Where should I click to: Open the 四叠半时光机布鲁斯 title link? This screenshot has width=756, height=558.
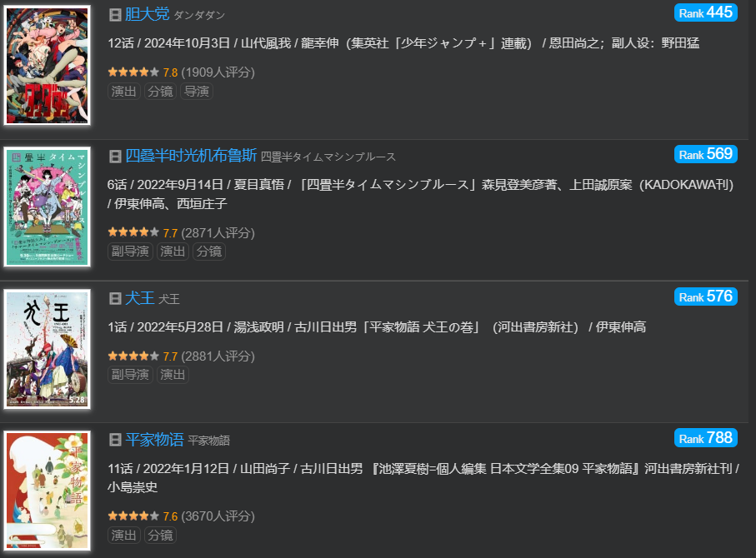pyautogui.click(x=190, y=156)
